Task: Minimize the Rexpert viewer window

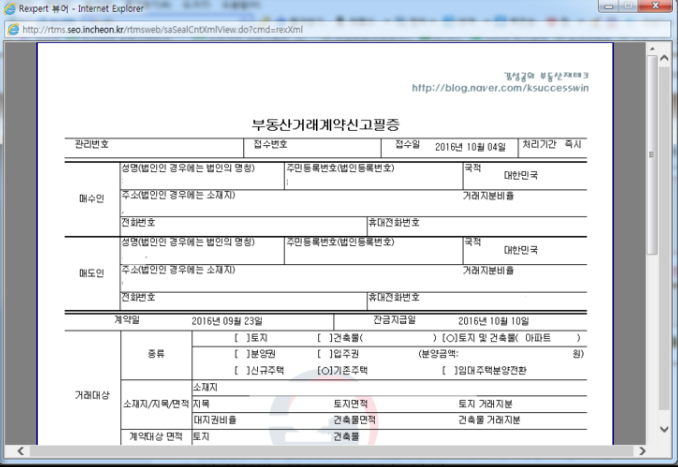Action: pyautogui.click(x=609, y=6)
